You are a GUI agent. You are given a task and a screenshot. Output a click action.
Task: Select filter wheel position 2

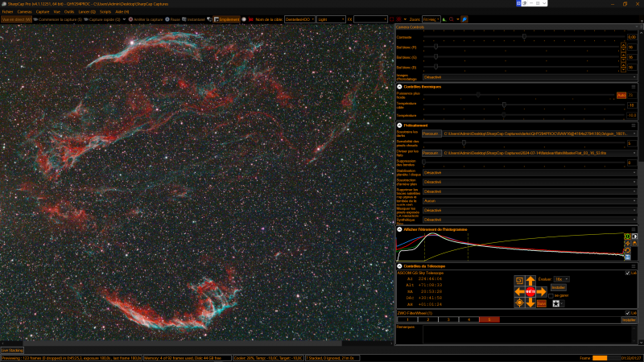click(x=428, y=319)
